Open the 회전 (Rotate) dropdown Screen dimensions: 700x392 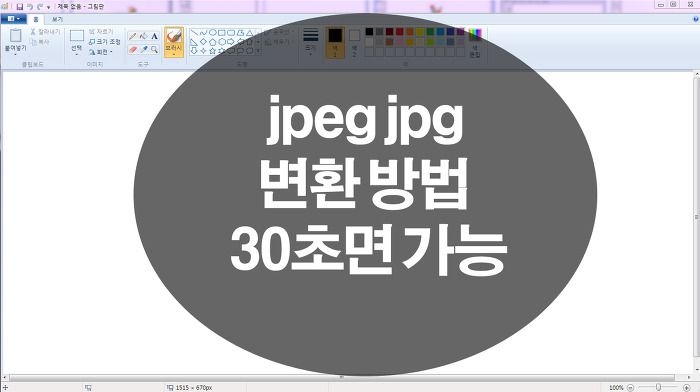(101, 52)
